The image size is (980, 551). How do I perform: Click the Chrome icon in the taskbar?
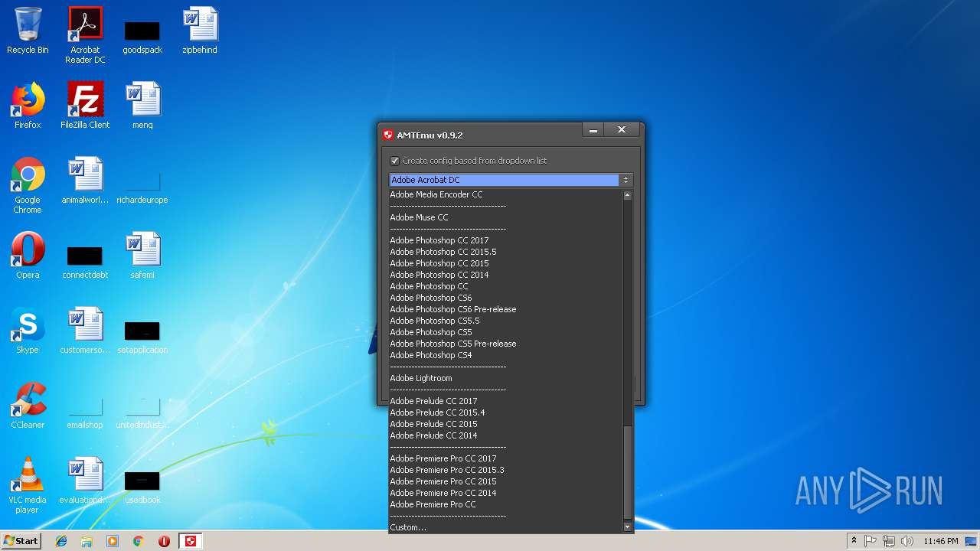(139, 541)
